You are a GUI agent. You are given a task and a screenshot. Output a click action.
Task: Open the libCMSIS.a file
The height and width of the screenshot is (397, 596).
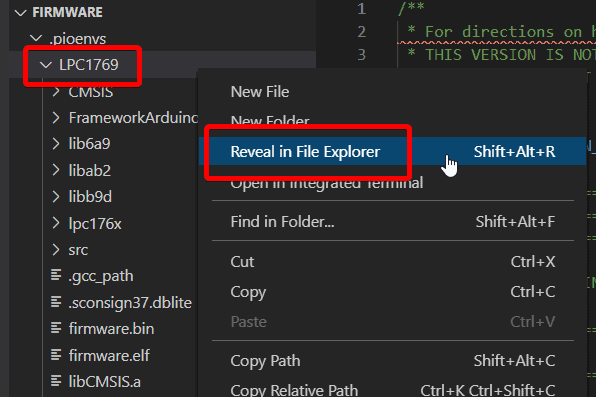[x=105, y=381]
